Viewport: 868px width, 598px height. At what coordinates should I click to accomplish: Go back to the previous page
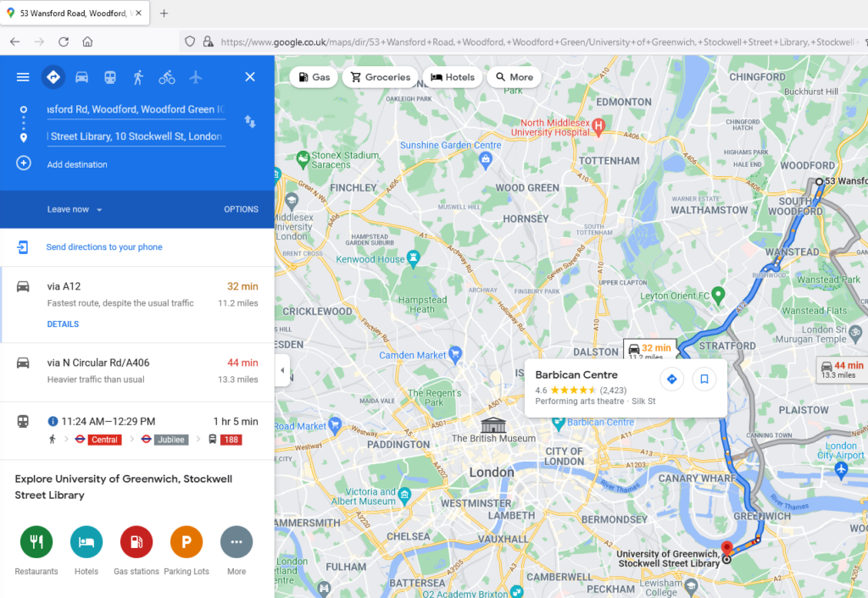pos(15,42)
